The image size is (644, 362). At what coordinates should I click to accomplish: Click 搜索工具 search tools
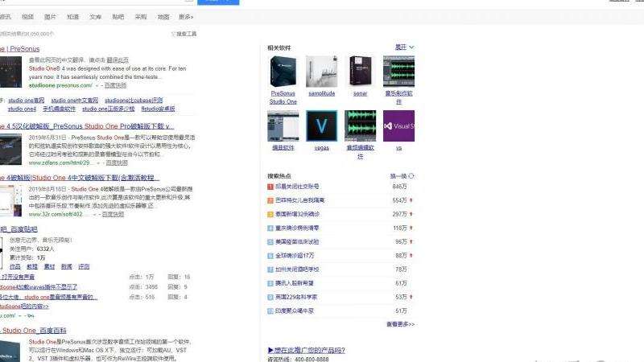coord(187,34)
